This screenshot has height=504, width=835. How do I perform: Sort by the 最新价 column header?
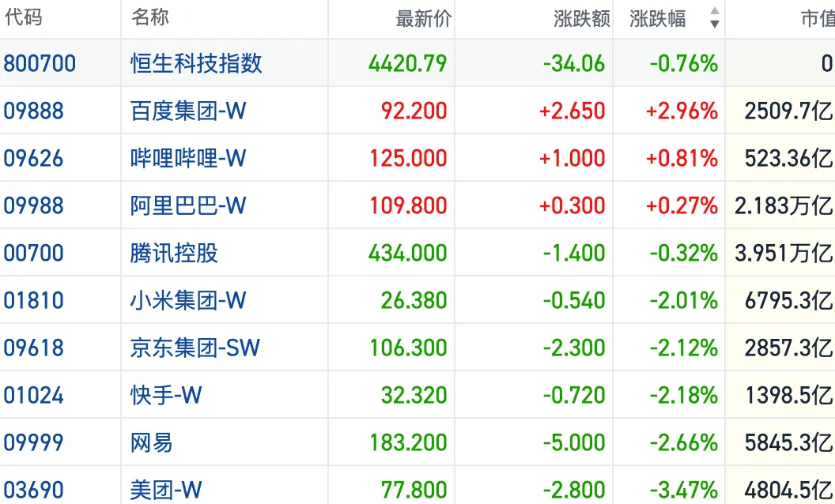pyautogui.click(x=423, y=19)
